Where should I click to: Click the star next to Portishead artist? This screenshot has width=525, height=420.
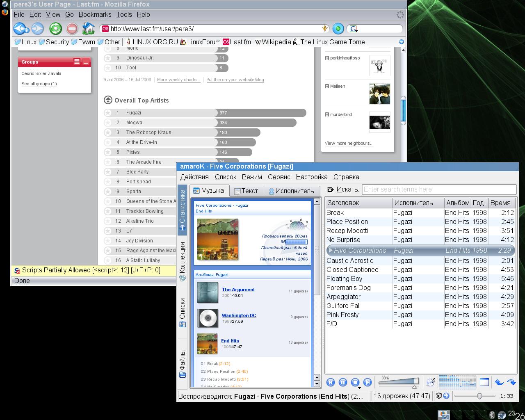tap(108, 182)
